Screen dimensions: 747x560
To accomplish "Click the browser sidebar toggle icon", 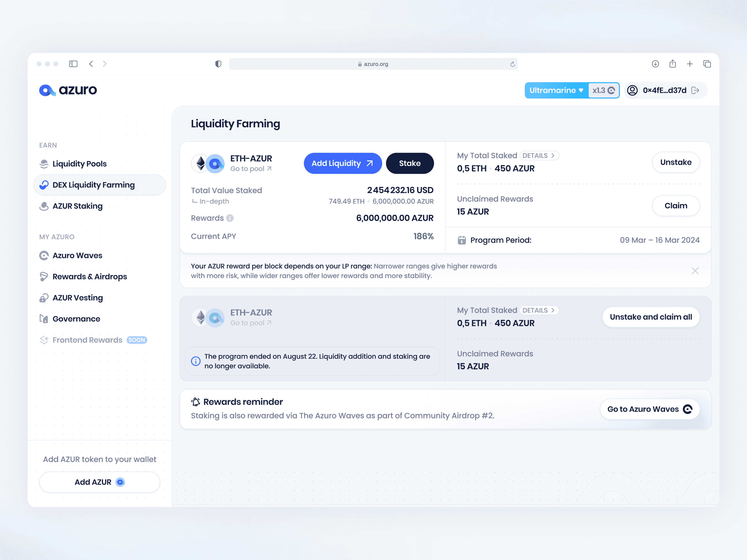I will pyautogui.click(x=73, y=64).
